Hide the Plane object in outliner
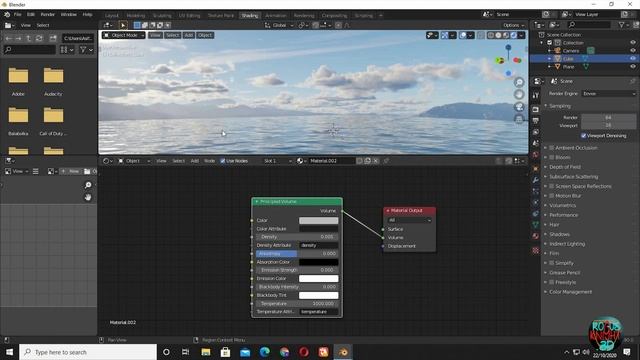This screenshot has width=640, height=360. [633, 67]
